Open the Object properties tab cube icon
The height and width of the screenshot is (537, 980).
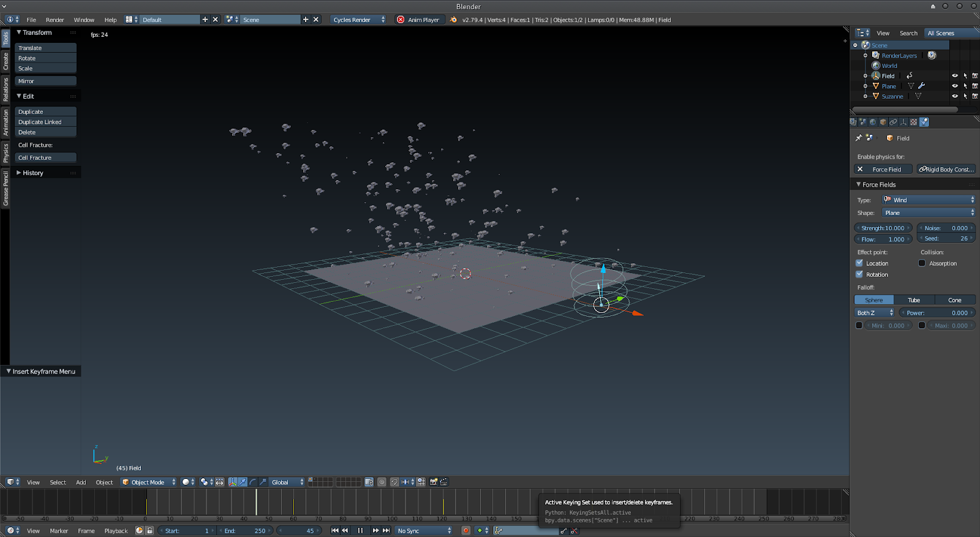883,122
